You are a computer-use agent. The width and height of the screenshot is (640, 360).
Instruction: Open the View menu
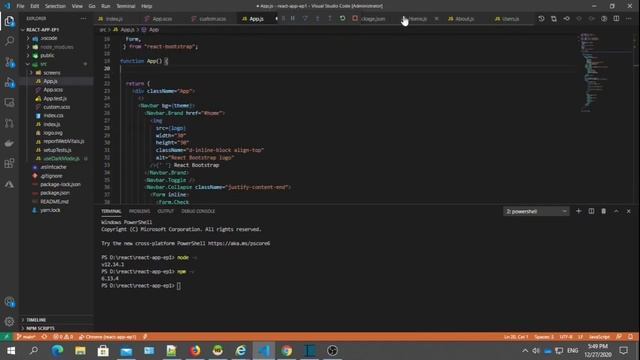tap(77, 6)
